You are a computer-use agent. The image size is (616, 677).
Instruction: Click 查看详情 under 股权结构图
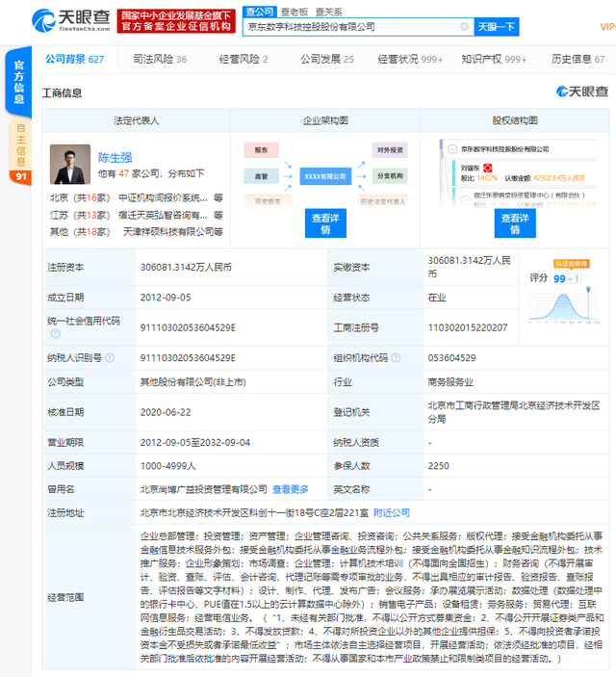tap(515, 223)
